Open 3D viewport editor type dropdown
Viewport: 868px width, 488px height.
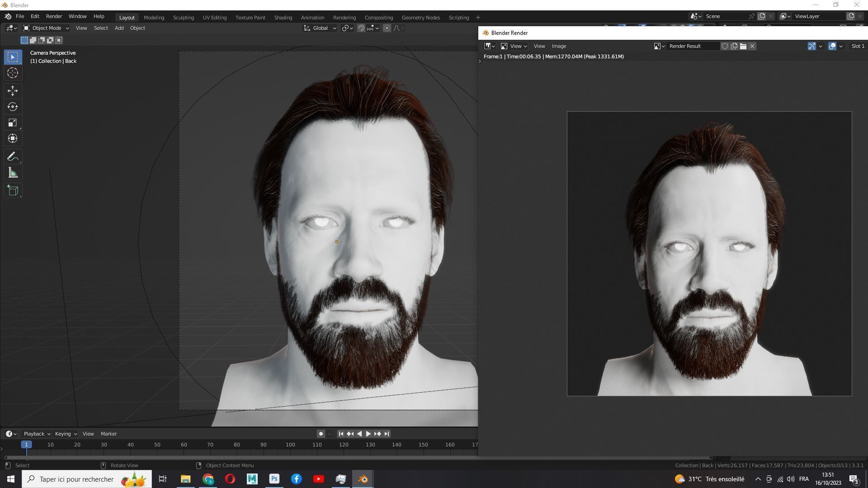click(x=11, y=28)
